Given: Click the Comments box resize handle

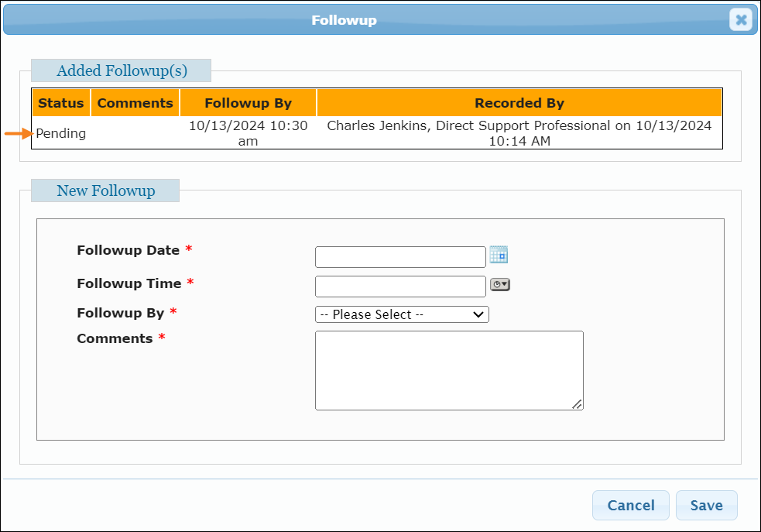Looking at the screenshot, I should pos(577,403).
